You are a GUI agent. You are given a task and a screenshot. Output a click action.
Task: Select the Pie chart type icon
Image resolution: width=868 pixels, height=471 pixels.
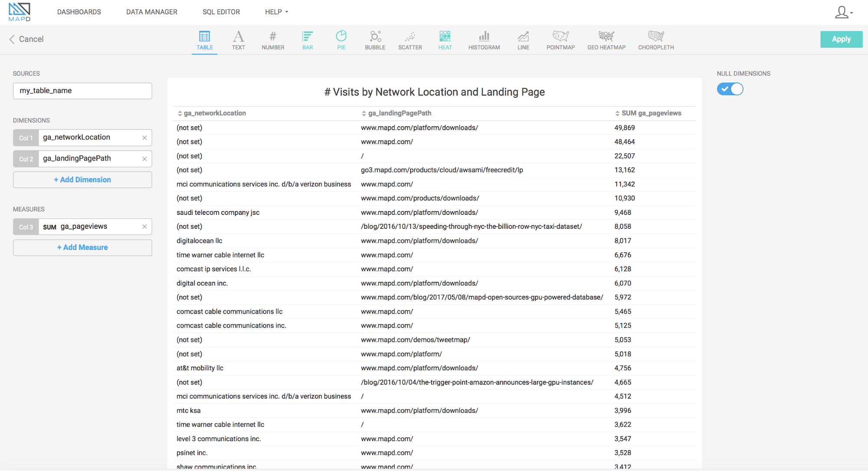pyautogui.click(x=341, y=36)
